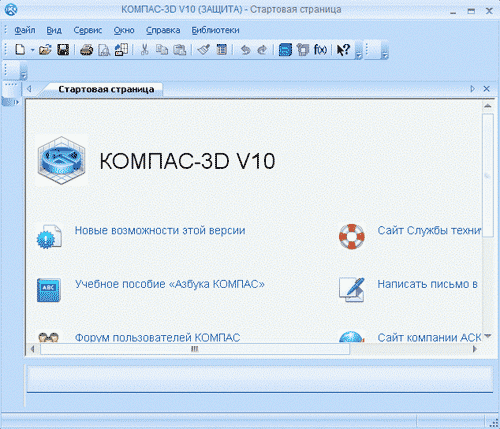Click the KOMПАС-3D V10 logo image
This screenshot has width=500, height=429.
pos(62,160)
